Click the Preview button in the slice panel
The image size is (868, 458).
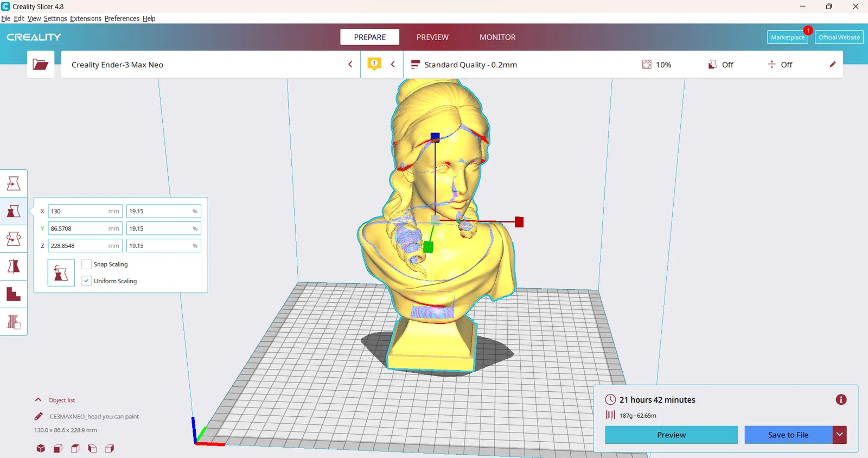tap(672, 435)
